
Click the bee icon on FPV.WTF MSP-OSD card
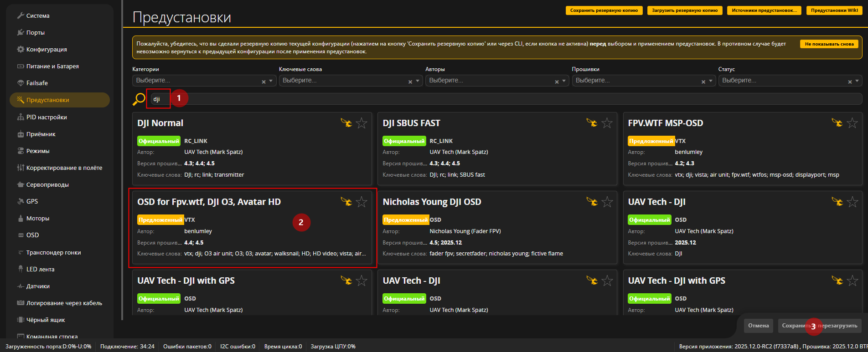pos(837,123)
